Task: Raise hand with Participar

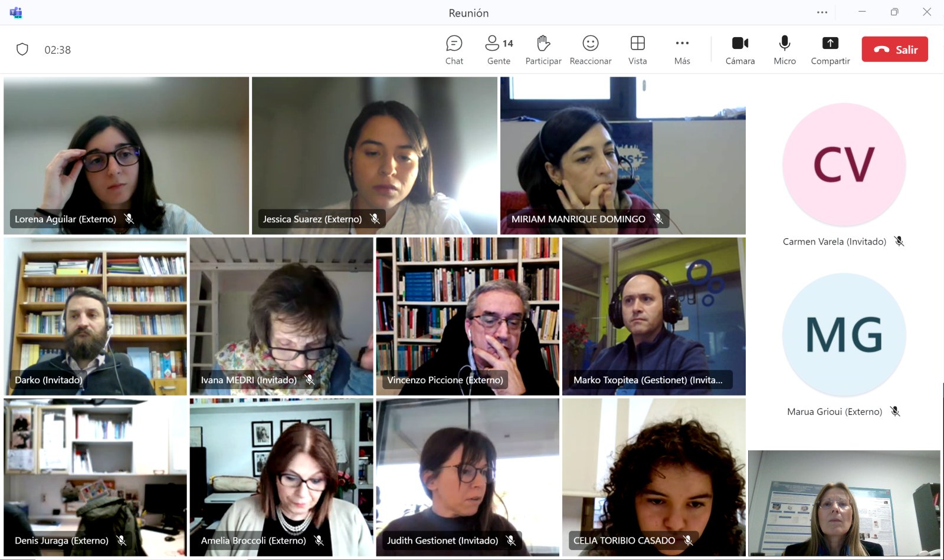Action: (x=543, y=50)
